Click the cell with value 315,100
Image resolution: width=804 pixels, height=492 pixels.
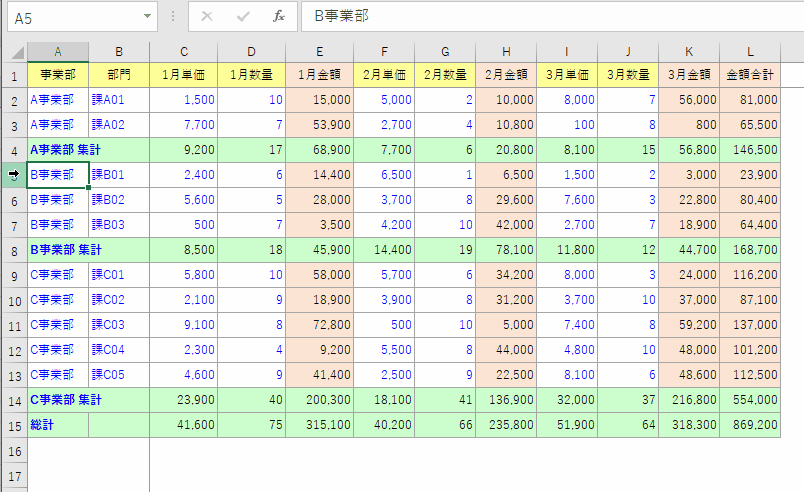pos(319,425)
